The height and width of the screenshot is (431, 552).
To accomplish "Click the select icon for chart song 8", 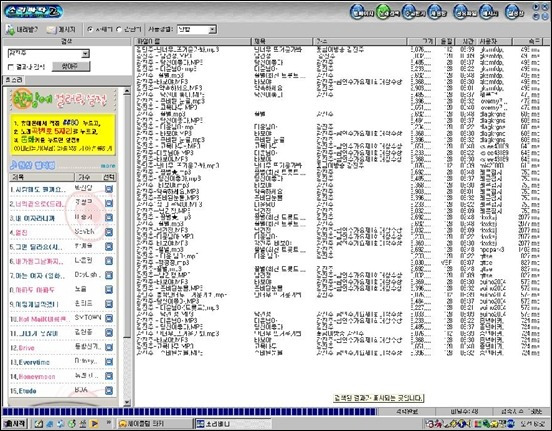I will (x=109, y=290).
